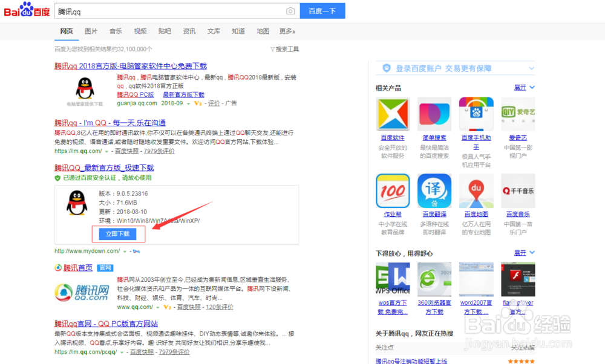The width and height of the screenshot is (605, 364).
Task: Open the 搜索工具 label
Action: click(287, 50)
